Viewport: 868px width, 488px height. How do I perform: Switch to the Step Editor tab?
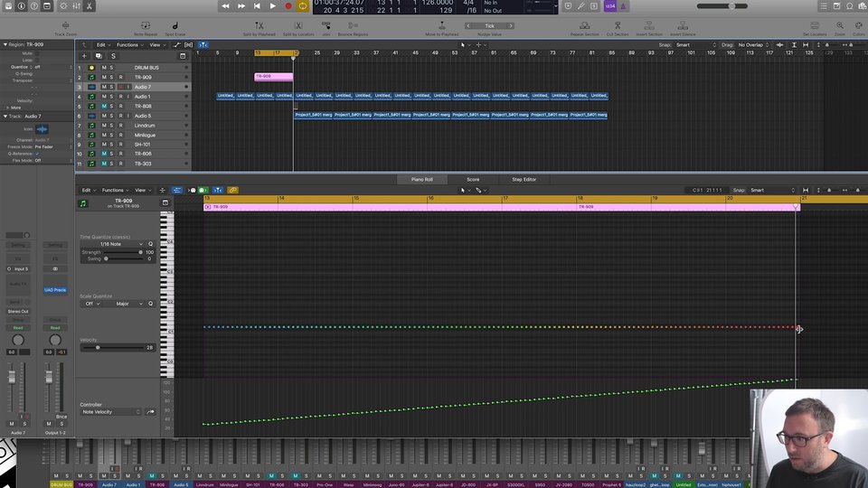click(524, 179)
